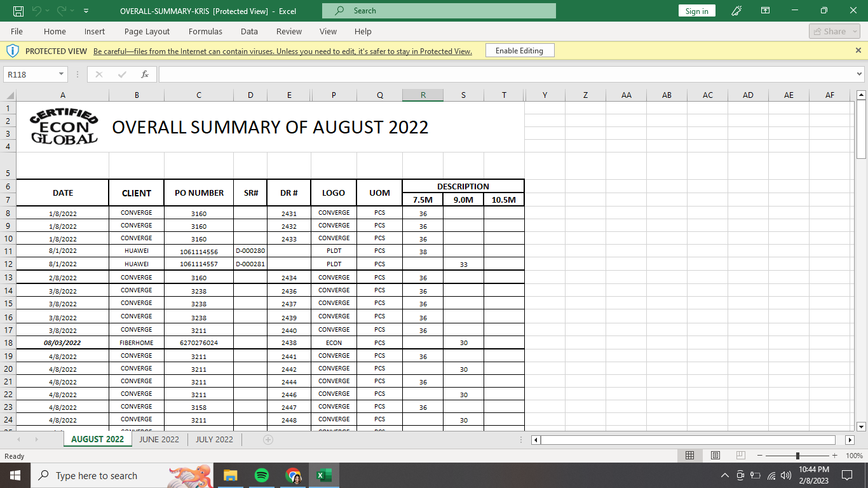Open the Data tab
This screenshot has width=868, height=488.
coord(249,31)
